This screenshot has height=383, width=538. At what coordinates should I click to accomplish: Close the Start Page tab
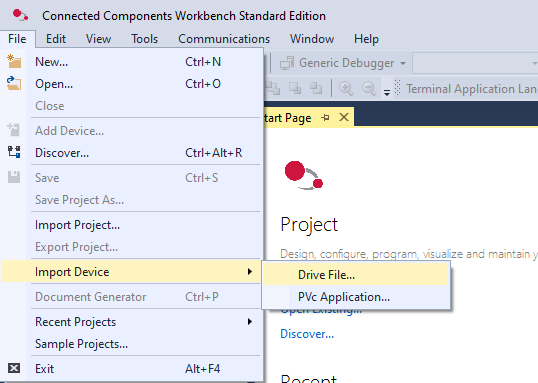click(x=344, y=117)
